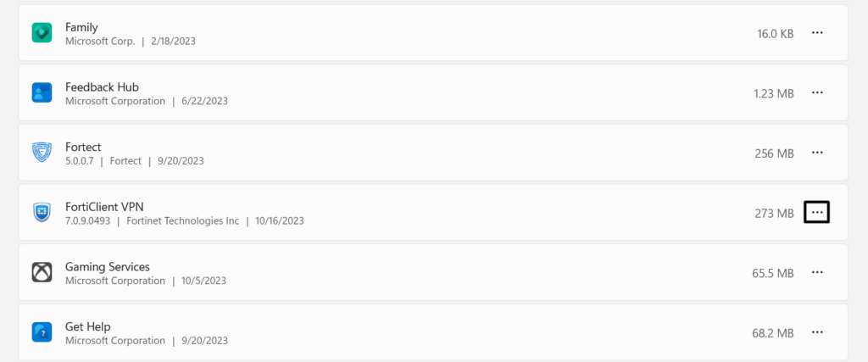The image size is (868, 362).
Task: Select the Family app name
Action: coord(81,27)
